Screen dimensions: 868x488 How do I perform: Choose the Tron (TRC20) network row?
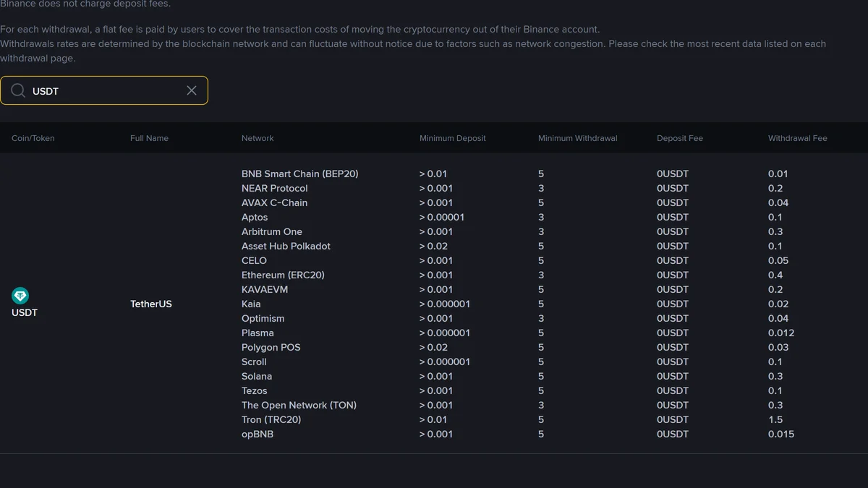click(x=271, y=419)
